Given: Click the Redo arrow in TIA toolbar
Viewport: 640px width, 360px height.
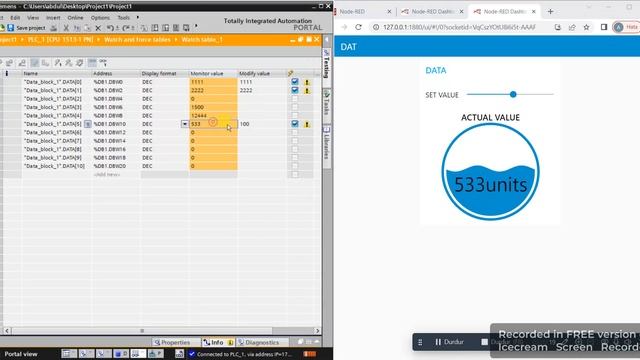Looking at the screenshot, I should [127, 28].
